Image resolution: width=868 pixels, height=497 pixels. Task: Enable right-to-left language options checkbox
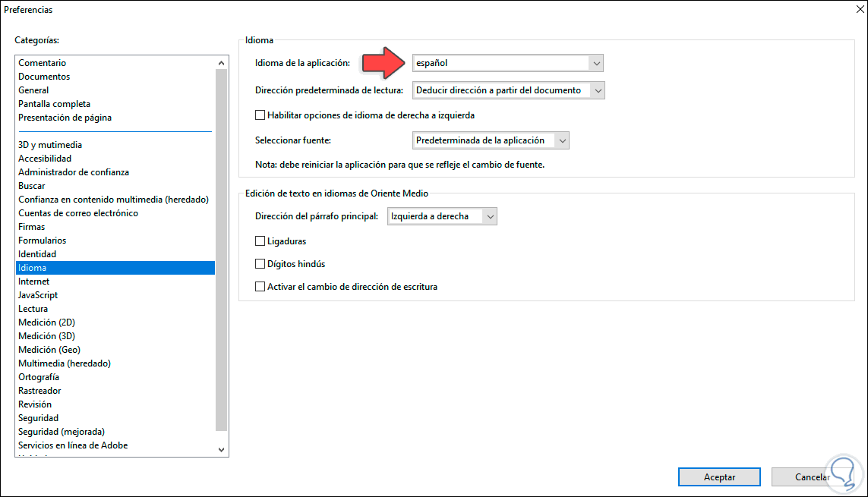pos(261,115)
